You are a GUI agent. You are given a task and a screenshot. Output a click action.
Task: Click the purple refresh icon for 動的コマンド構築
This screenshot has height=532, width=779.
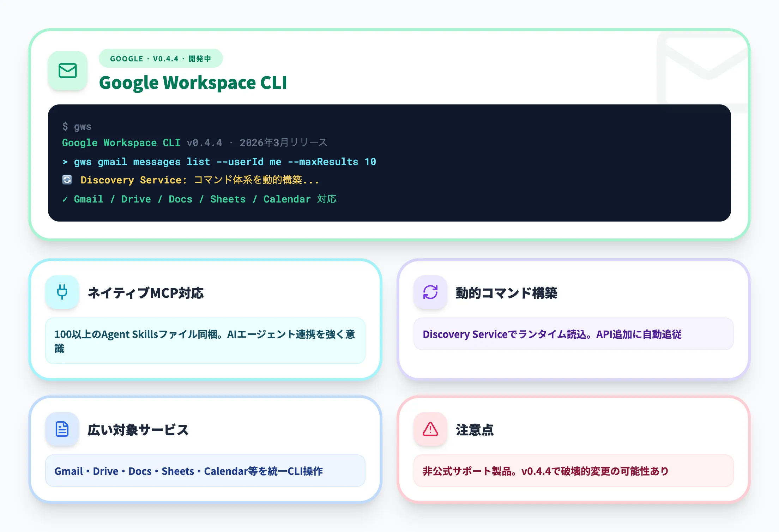pos(430,292)
